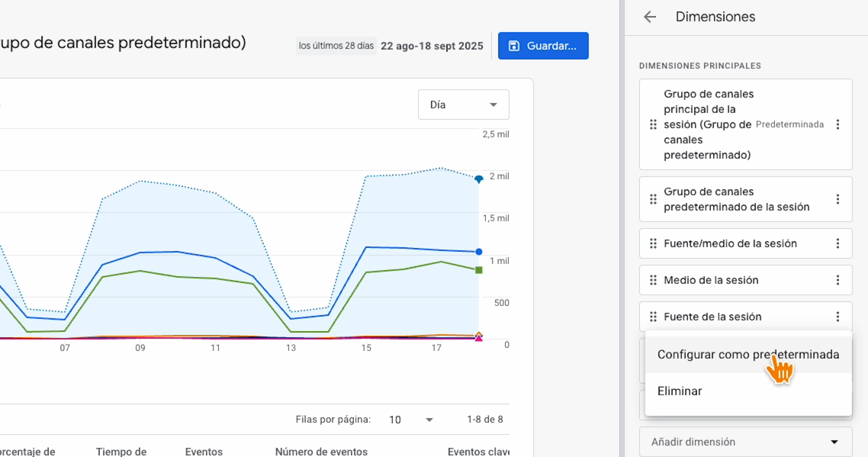Select the Medio de la sesión dimension

pos(711,280)
